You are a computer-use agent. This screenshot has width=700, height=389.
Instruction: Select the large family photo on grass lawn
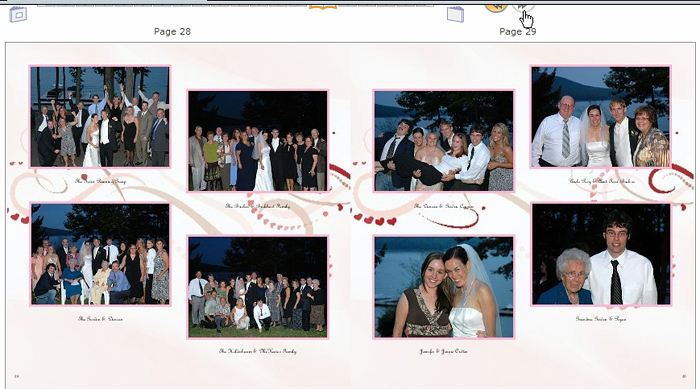(258, 287)
